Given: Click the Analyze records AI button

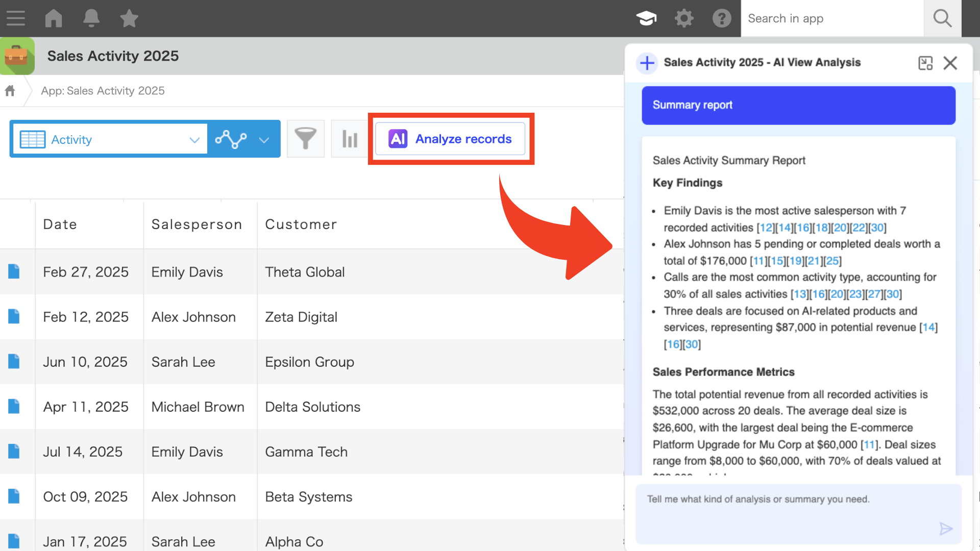Looking at the screenshot, I should (x=450, y=139).
